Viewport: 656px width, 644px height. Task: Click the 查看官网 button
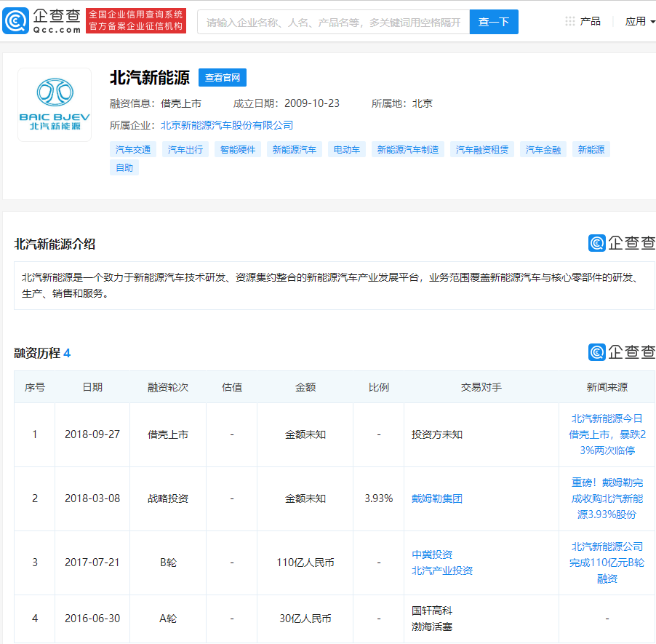(x=222, y=77)
